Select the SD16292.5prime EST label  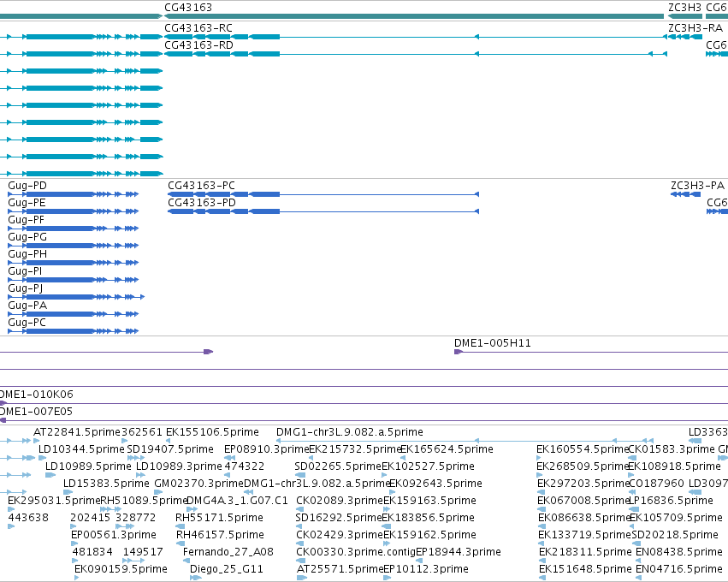[x=339, y=518]
